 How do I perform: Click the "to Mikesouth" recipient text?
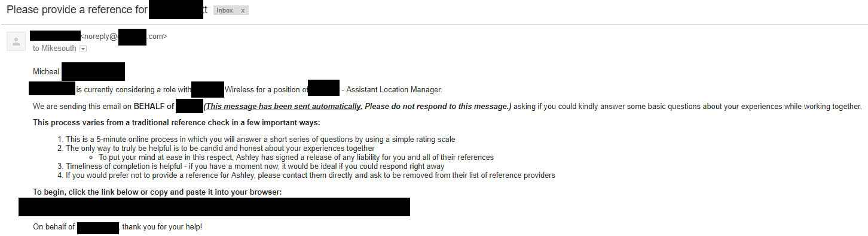pyautogui.click(x=55, y=49)
